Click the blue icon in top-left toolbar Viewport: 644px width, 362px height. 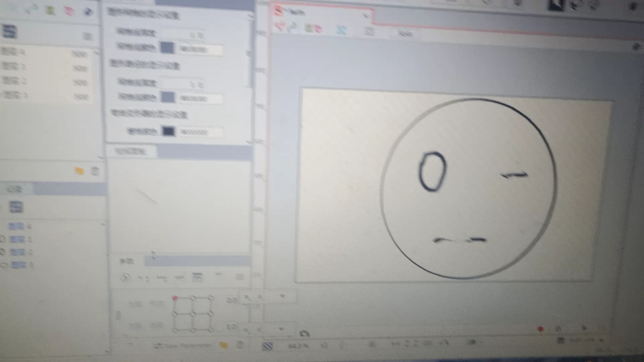[87, 11]
